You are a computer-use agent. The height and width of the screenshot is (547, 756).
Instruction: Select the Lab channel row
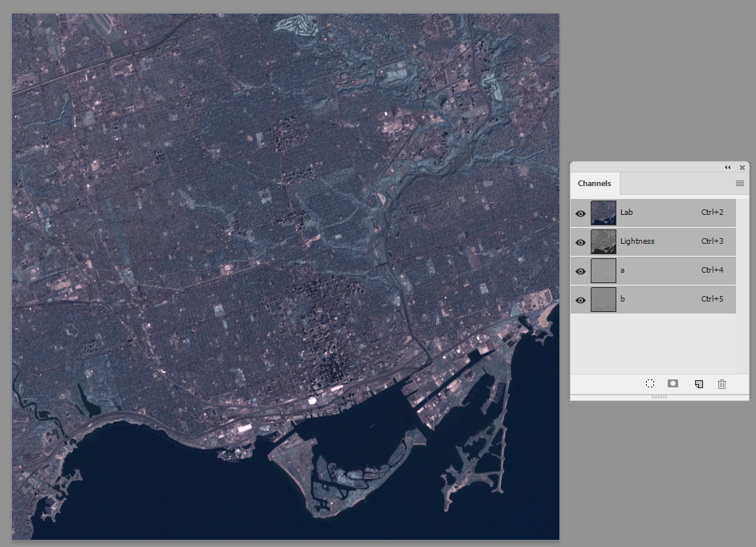point(653,213)
